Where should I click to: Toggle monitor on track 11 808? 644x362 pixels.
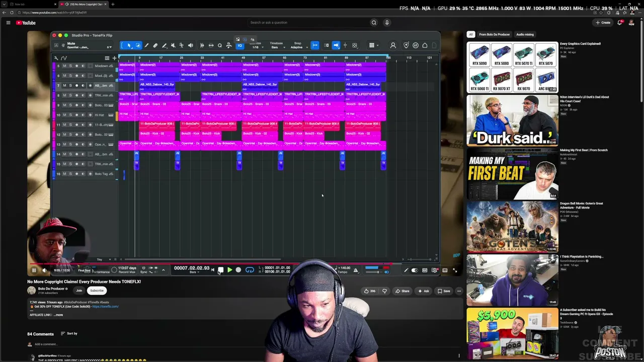(x=83, y=125)
